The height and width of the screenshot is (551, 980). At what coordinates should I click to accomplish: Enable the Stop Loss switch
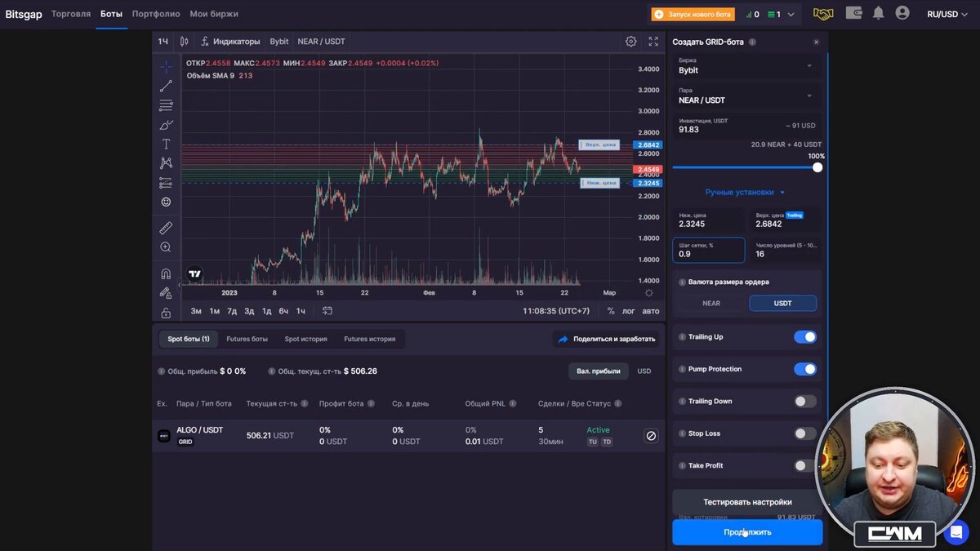pos(804,433)
